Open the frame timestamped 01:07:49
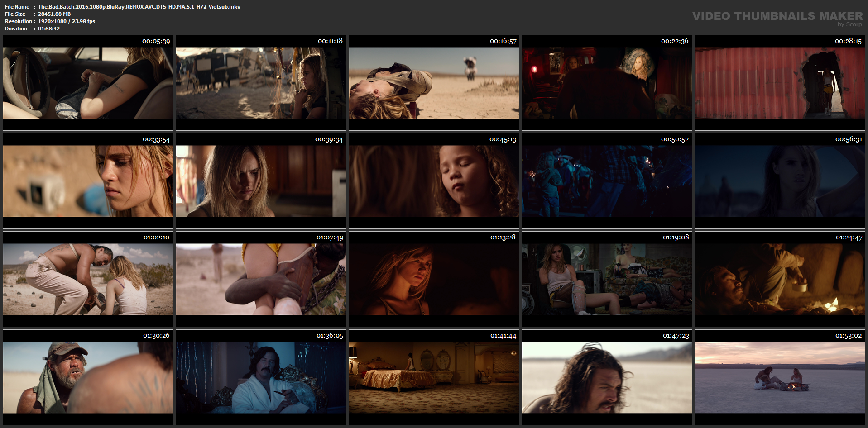Image resolution: width=868 pixels, height=428 pixels. point(261,279)
